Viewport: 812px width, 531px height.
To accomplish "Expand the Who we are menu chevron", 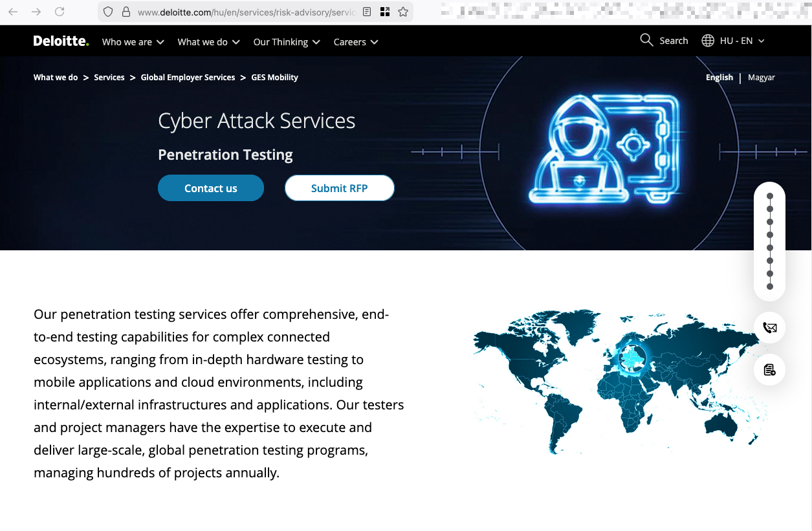I will coord(160,42).
